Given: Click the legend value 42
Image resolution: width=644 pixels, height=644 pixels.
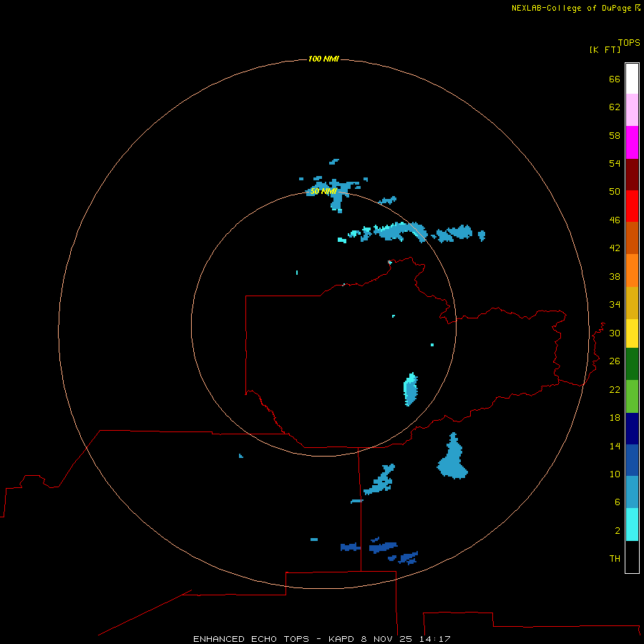Looking at the screenshot, I should (x=615, y=248).
